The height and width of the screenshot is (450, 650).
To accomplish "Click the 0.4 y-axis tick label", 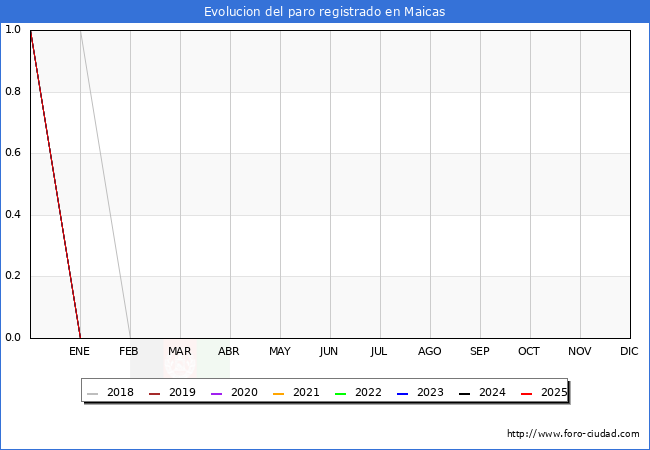I will click(13, 215).
